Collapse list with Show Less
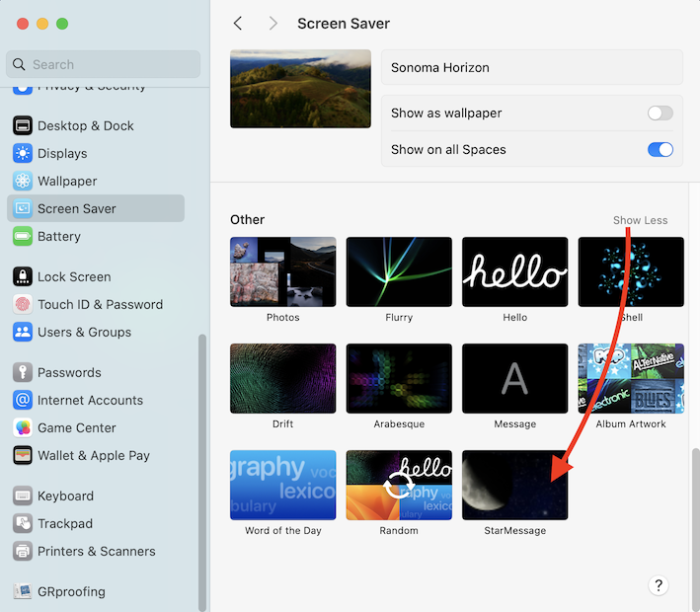The image size is (700, 612). [640, 220]
